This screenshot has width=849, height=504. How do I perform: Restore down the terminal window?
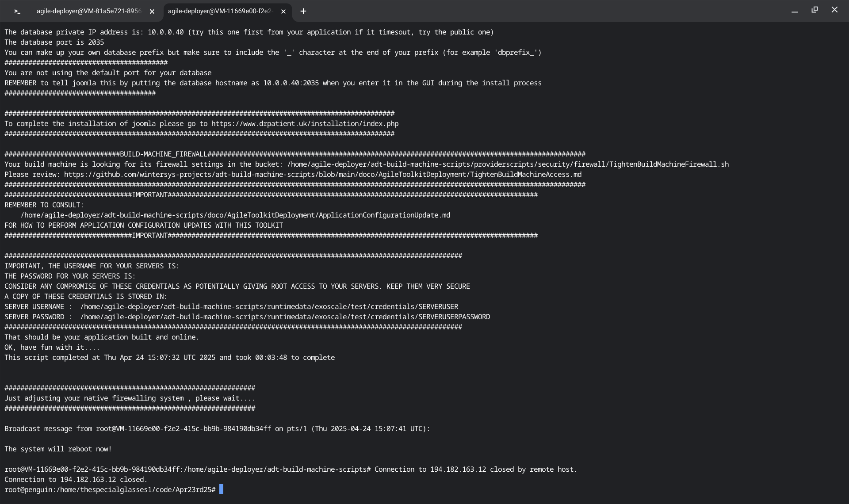(x=815, y=10)
